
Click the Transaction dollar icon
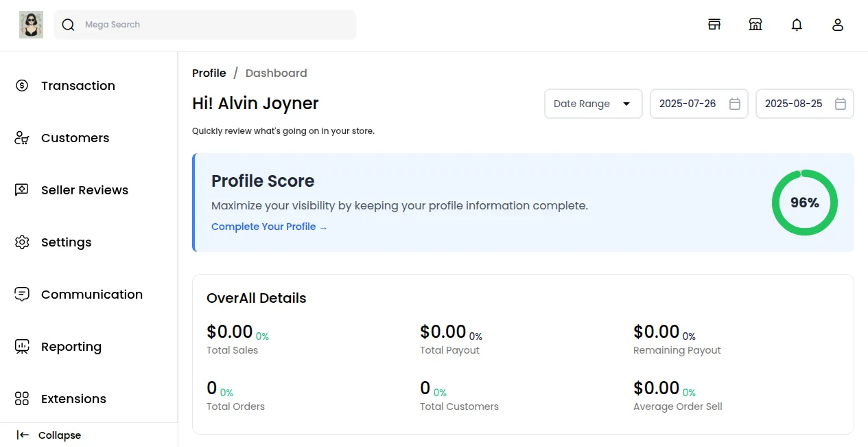(x=22, y=86)
